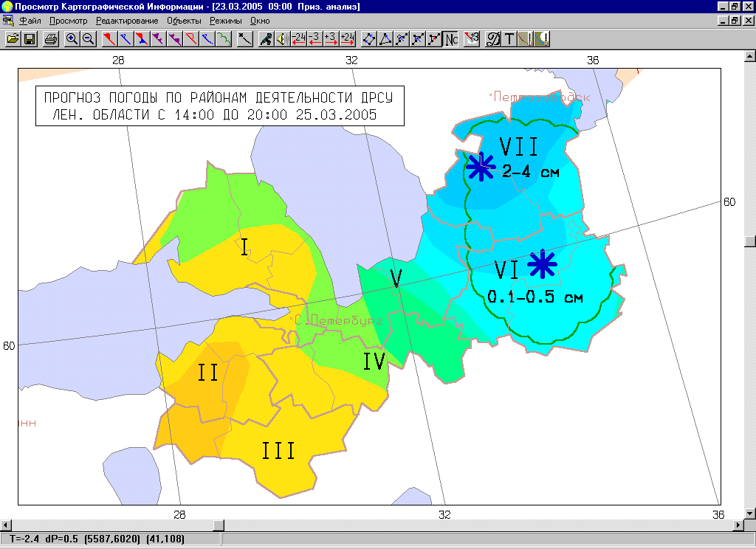The height and width of the screenshot is (549, 756).
Task: Open the Редактирование menu
Action: tap(127, 21)
